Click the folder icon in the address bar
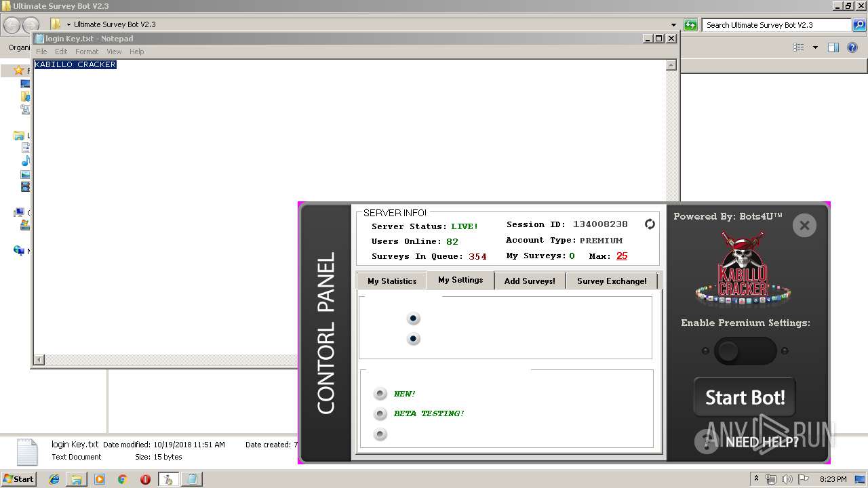This screenshot has height=488, width=868. tap(56, 24)
